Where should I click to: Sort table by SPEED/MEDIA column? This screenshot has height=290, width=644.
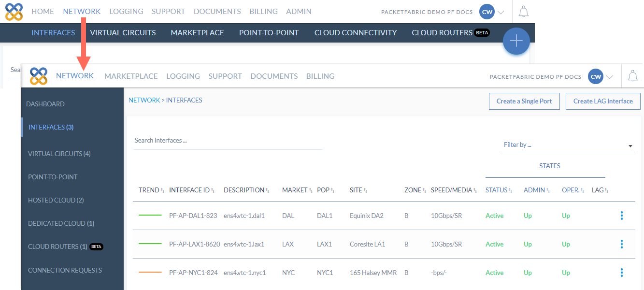(454, 190)
